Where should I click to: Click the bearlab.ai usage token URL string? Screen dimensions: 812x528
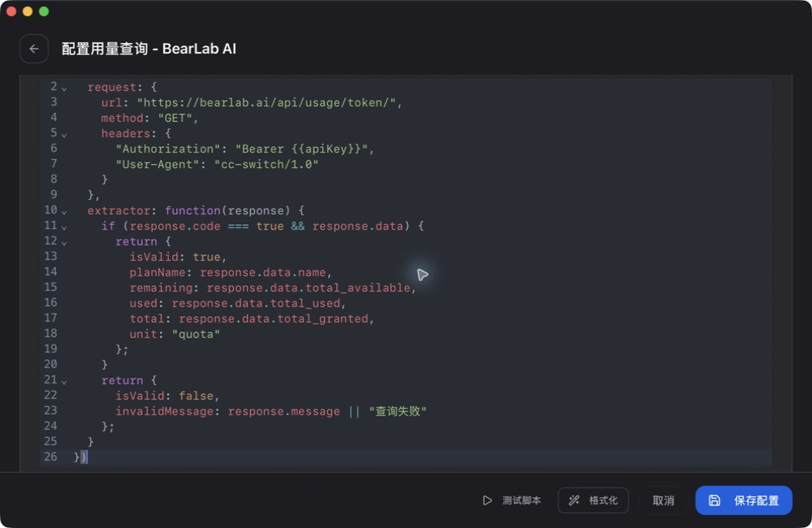coord(266,102)
